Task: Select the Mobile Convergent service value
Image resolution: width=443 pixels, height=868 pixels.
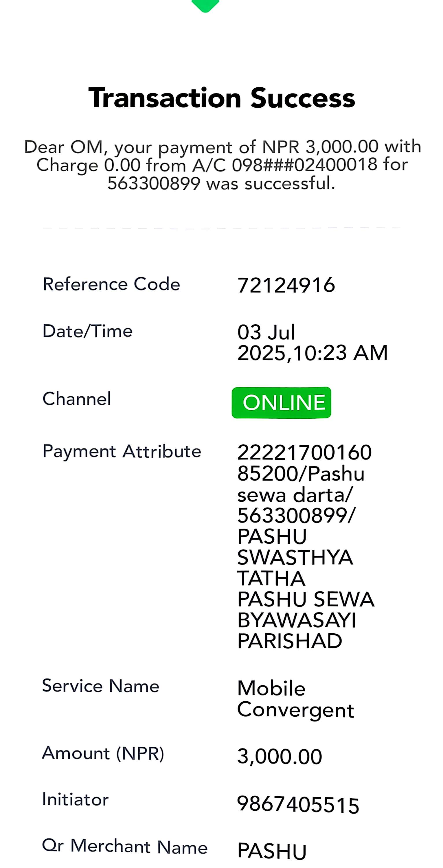Action: click(x=295, y=699)
